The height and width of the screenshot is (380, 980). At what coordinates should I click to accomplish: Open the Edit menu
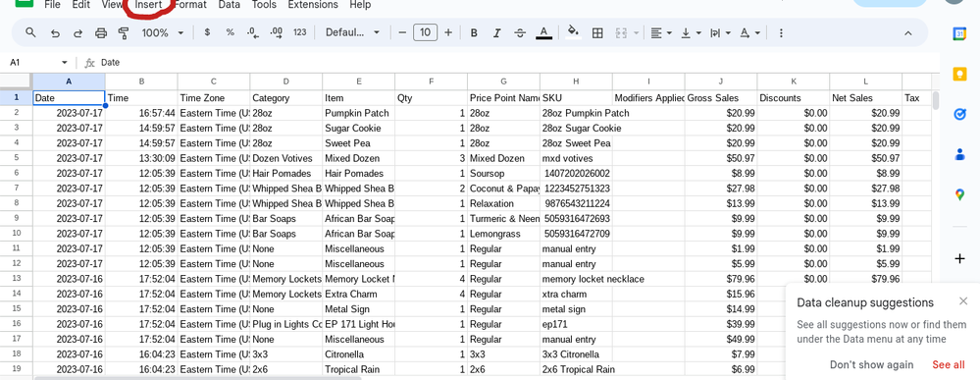(81, 4)
